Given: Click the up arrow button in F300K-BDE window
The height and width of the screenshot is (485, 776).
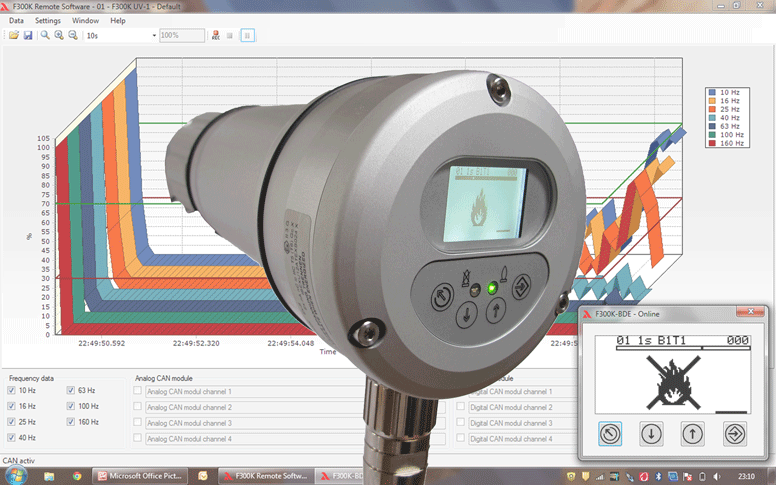Looking at the screenshot, I should pos(692,434).
